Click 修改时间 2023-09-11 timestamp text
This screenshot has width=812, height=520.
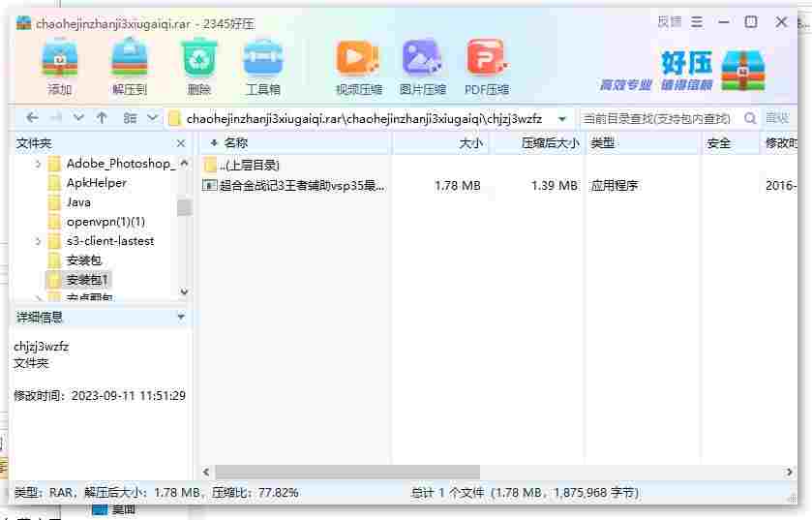coord(100,396)
